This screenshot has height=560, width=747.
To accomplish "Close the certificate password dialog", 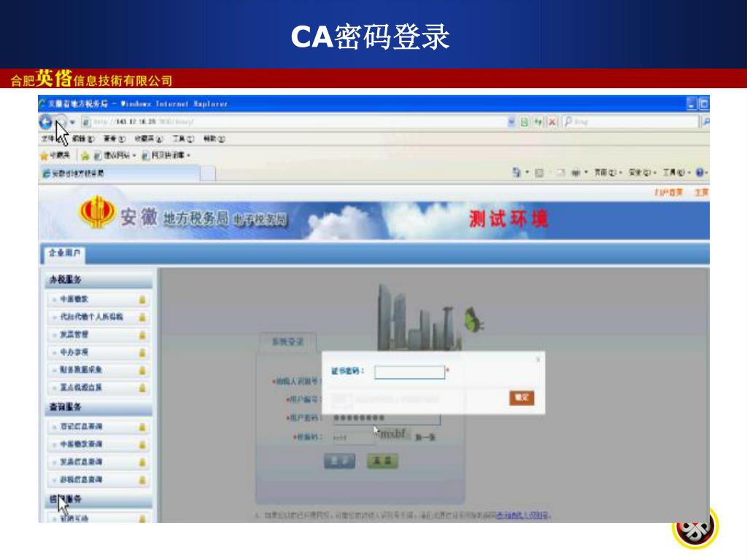I will pyautogui.click(x=538, y=359).
